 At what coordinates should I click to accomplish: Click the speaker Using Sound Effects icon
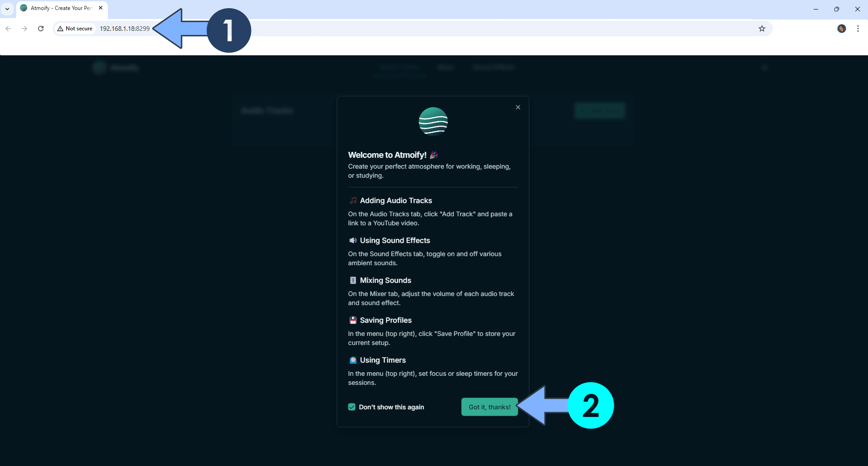353,240
